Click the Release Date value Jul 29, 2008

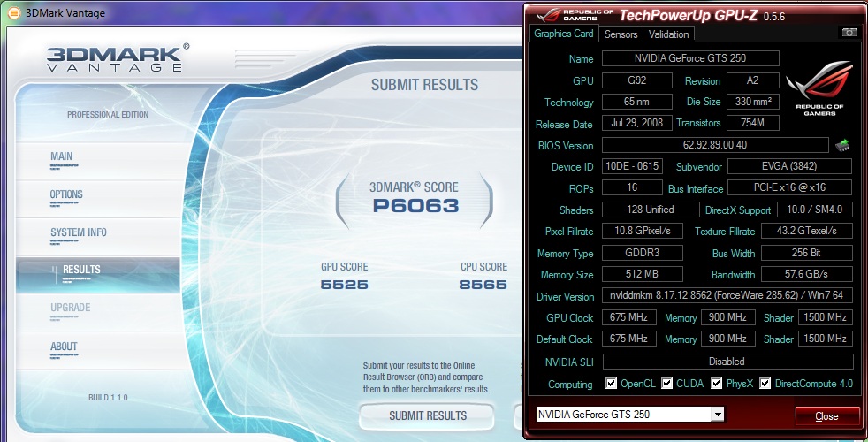[636, 123]
